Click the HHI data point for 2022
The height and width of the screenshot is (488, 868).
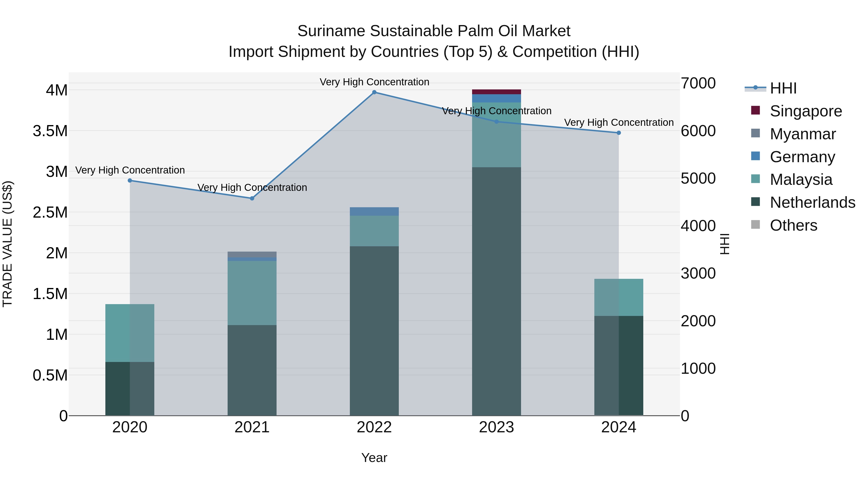[374, 92]
